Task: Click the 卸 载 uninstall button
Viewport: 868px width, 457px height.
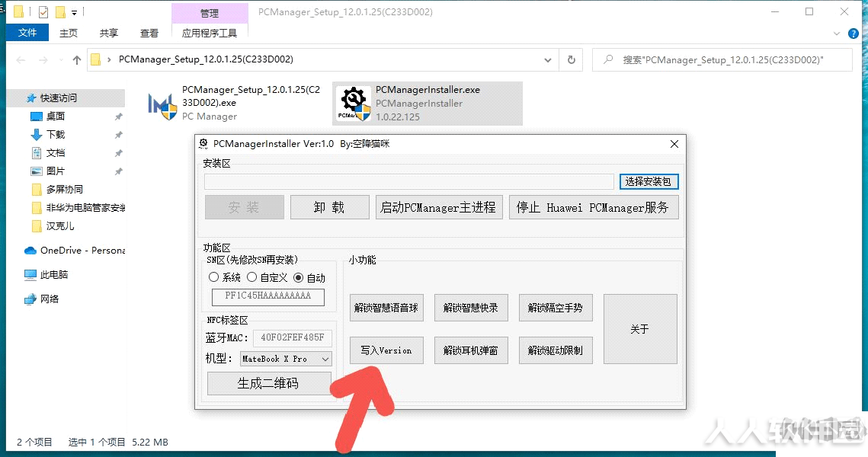Action: click(x=329, y=207)
